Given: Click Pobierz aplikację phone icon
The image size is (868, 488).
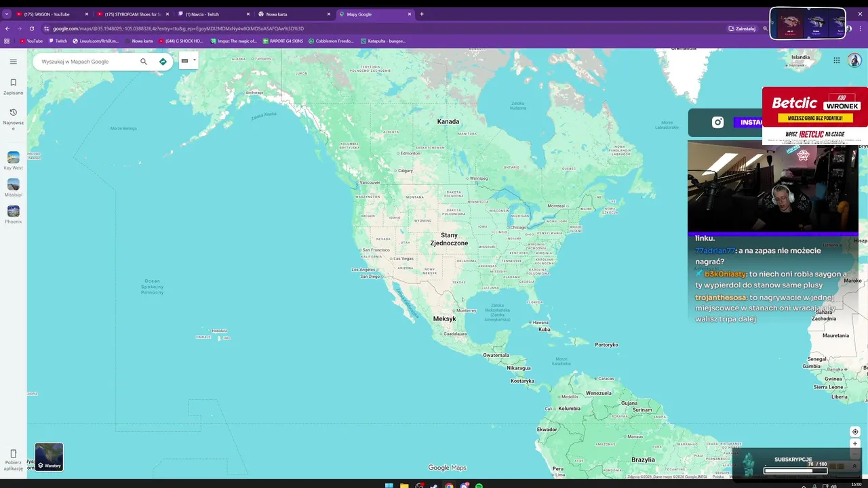Looking at the screenshot, I should point(13,453).
